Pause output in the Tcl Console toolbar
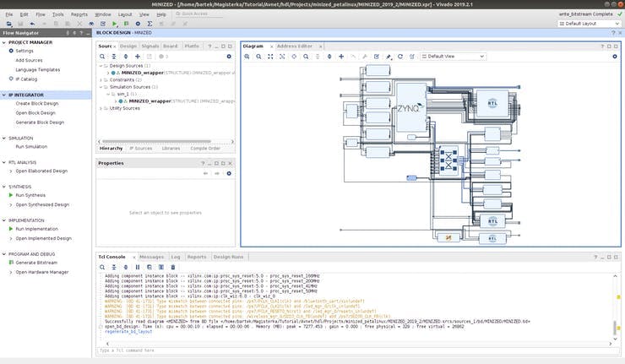Viewport: 625px width, 364px height. [138, 267]
